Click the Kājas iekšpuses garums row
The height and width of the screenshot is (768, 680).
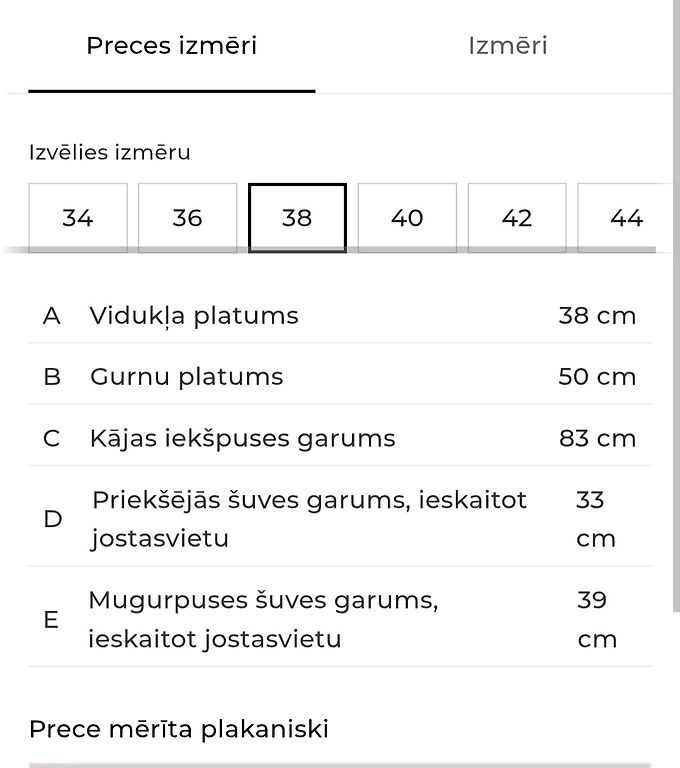(340, 438)
